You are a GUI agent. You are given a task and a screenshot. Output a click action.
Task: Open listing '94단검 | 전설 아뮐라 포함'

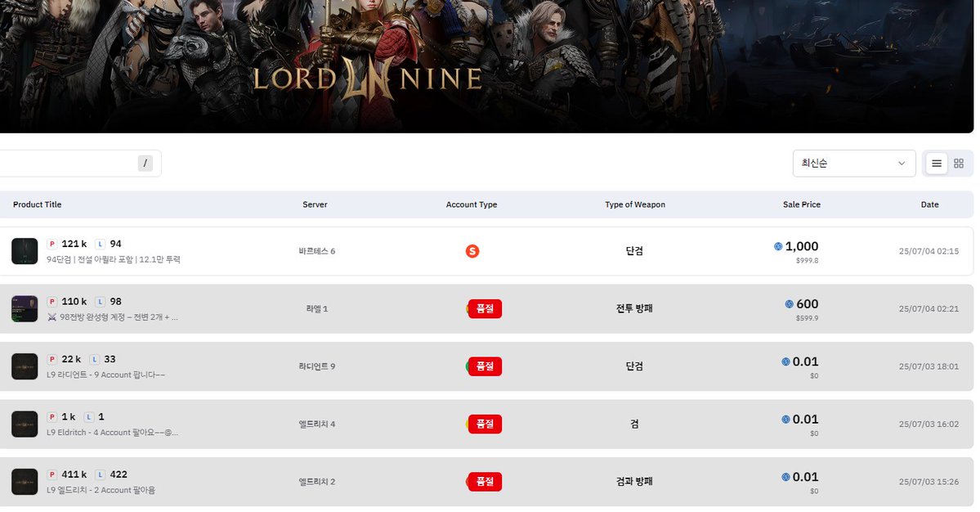click(x=113, y=259)
